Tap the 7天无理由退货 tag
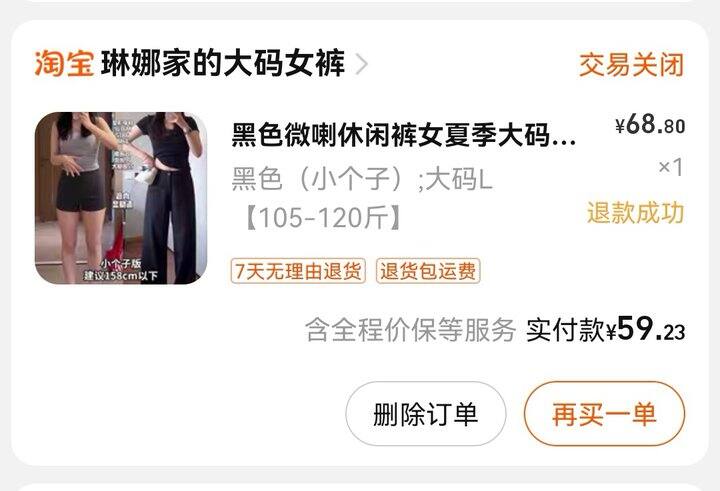This screenshot has width=720, height=491. click(298, 271)
